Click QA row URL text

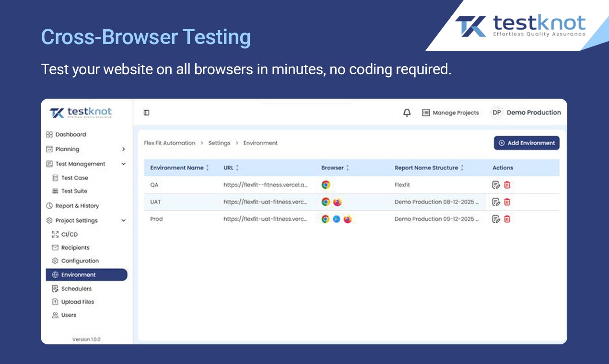(266, 185)
